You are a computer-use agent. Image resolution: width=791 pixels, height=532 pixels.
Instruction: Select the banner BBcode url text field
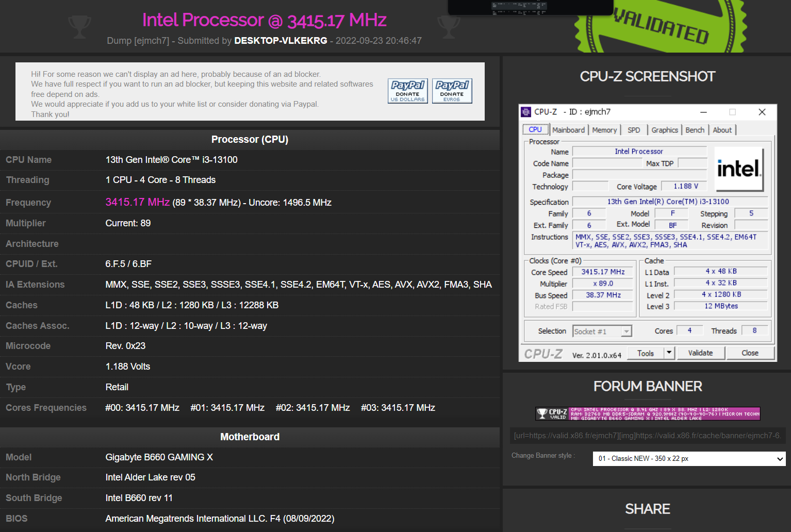click(x=648, y=435)
